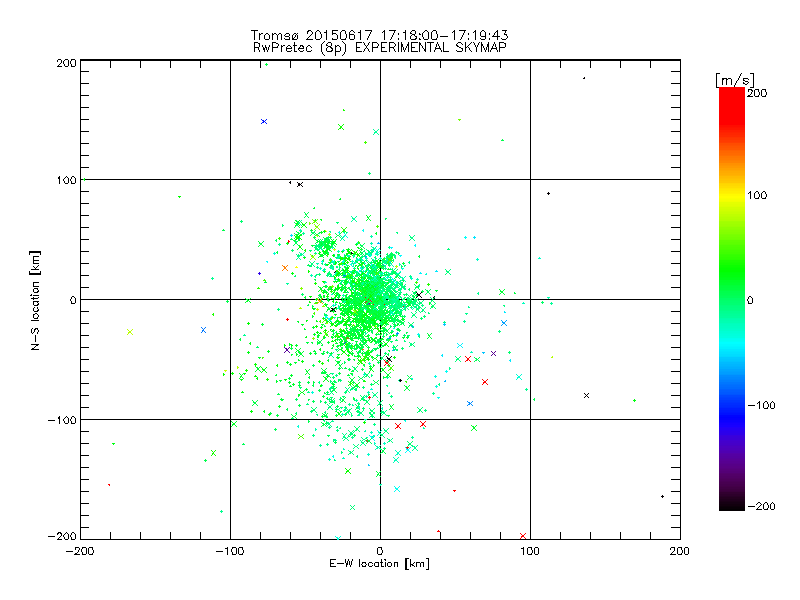This screenshot has width=800, height=600.
Task: Select the "E-W location [km]" axis label
Action: tap(379, 564)
